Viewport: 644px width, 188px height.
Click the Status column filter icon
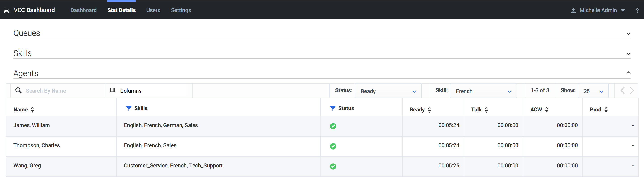coord(333,108)
